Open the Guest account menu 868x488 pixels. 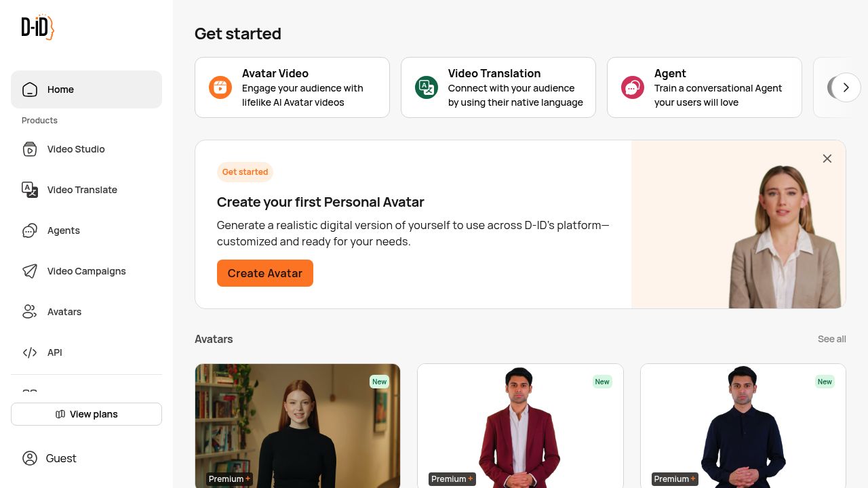coord(86,458)
